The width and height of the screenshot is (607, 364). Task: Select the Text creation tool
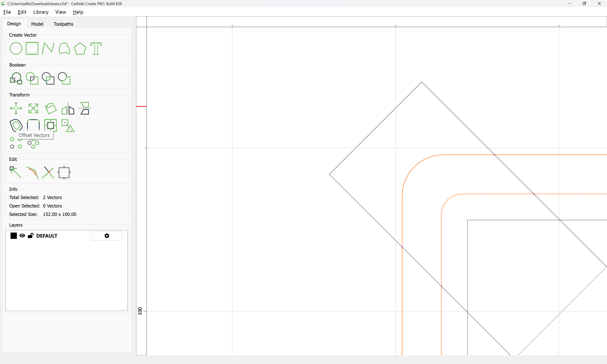pyautogui.click(x=96, y=48)
